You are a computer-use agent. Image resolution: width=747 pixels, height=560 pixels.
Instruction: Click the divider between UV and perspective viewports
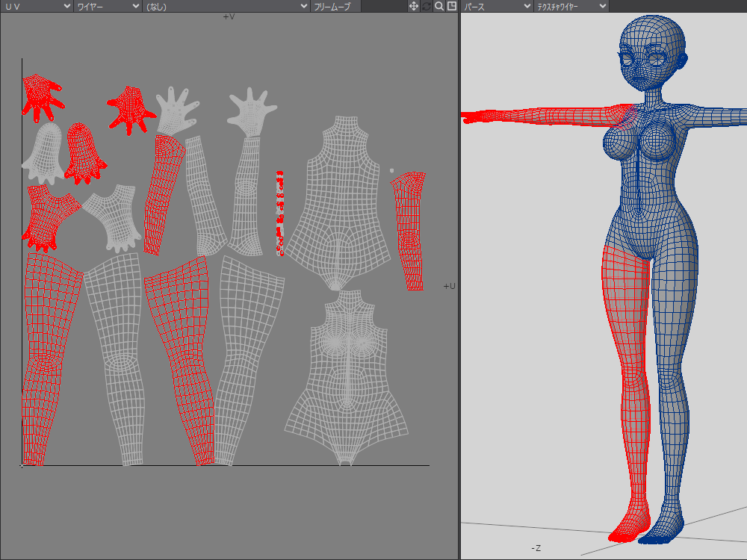[459, 284]
